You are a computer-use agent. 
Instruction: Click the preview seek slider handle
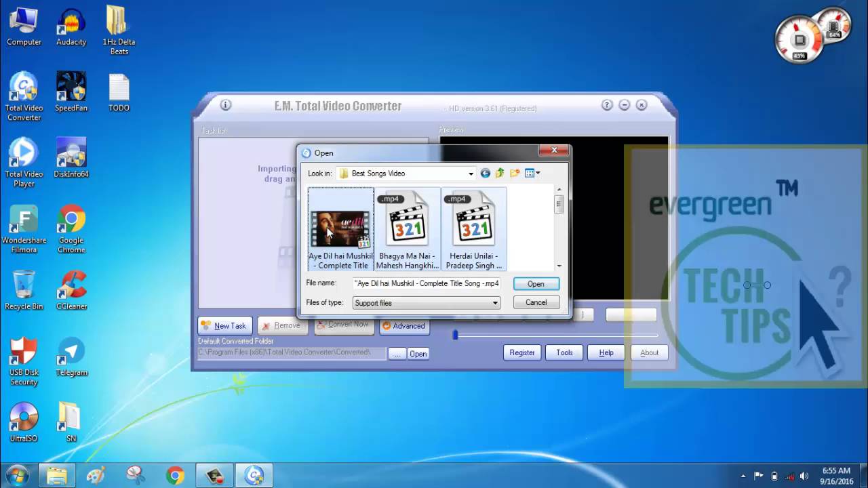tap(456, 335)
